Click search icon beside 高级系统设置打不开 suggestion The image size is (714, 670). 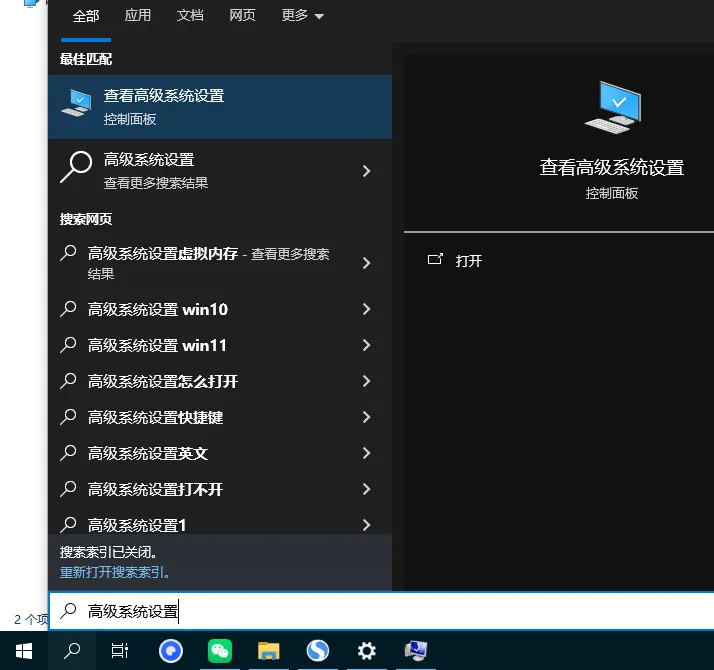coord(68,489)
